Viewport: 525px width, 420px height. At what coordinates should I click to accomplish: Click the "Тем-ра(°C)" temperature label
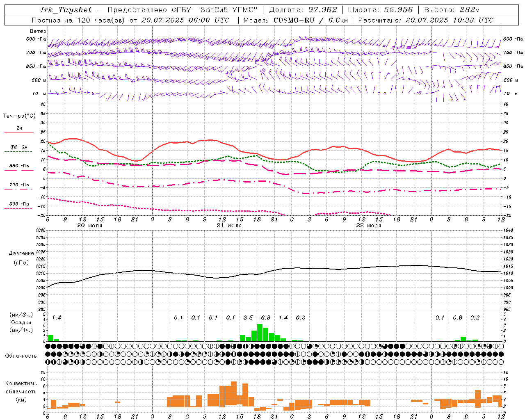[x=19, y=116]
